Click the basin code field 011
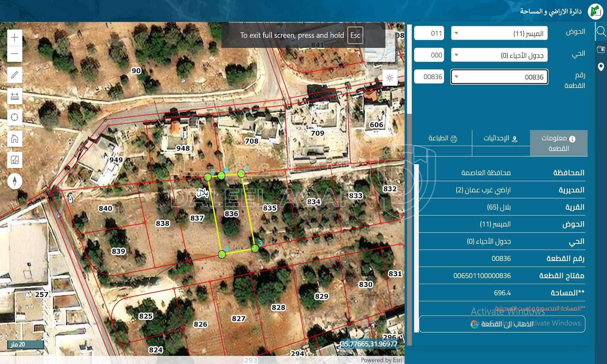 (x=429, y=33)
